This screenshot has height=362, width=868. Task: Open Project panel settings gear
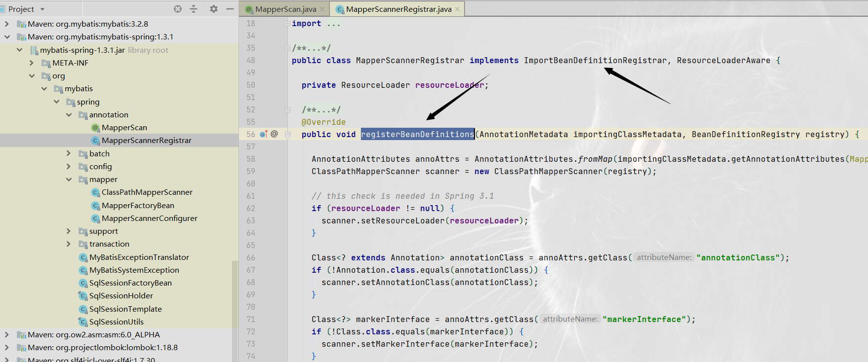(x=214, y=9)
